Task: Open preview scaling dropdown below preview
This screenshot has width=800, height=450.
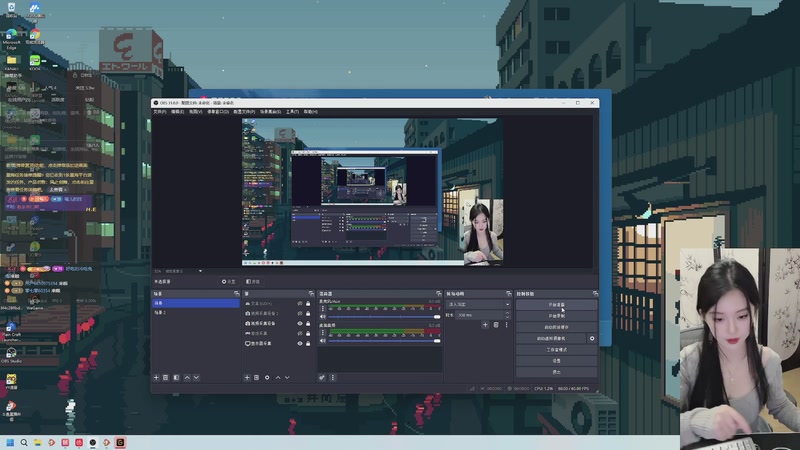Action: (x=200, y=271)
